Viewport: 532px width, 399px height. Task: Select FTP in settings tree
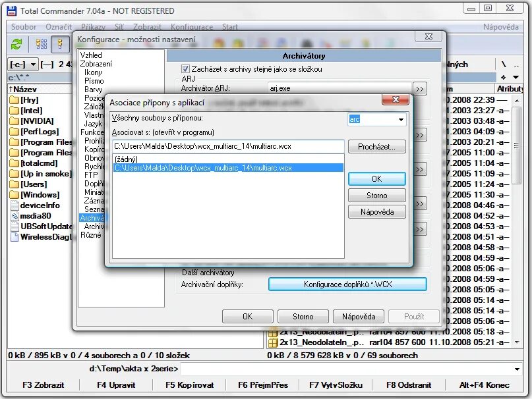tap(91, 175)
